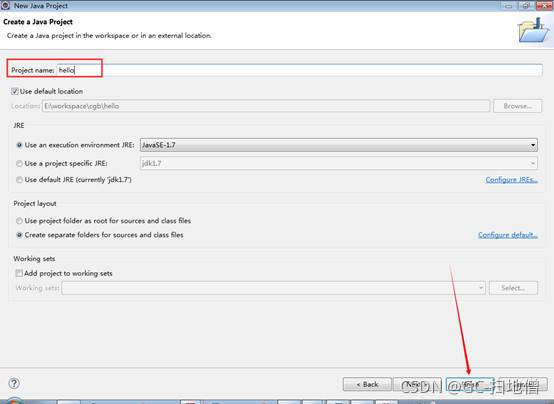The height and width of the screenshot is (404, 554).
Task: Click the Browse... button
Action: click(517, 106)
